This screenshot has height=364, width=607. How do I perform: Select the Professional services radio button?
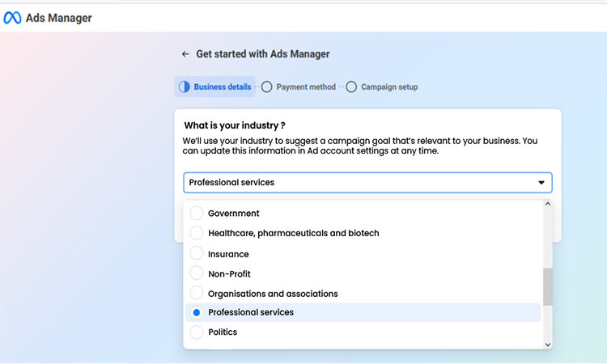[x=197, y=312]
